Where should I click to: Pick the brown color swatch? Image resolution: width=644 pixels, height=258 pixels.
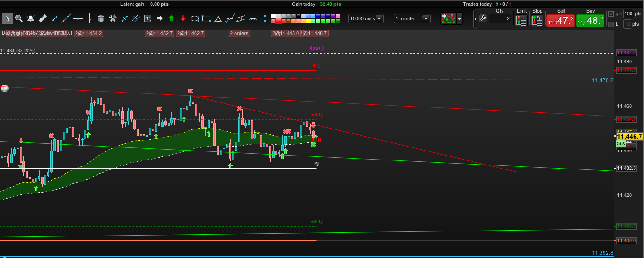(x=289, y=21)
